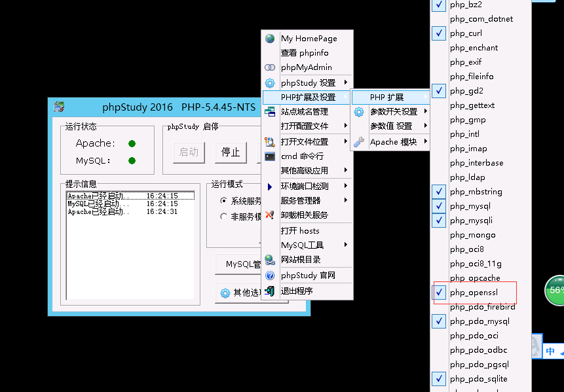564x392 pixels.
Task: Select the 非服务模式 radio button
Action: click(224, 217)
